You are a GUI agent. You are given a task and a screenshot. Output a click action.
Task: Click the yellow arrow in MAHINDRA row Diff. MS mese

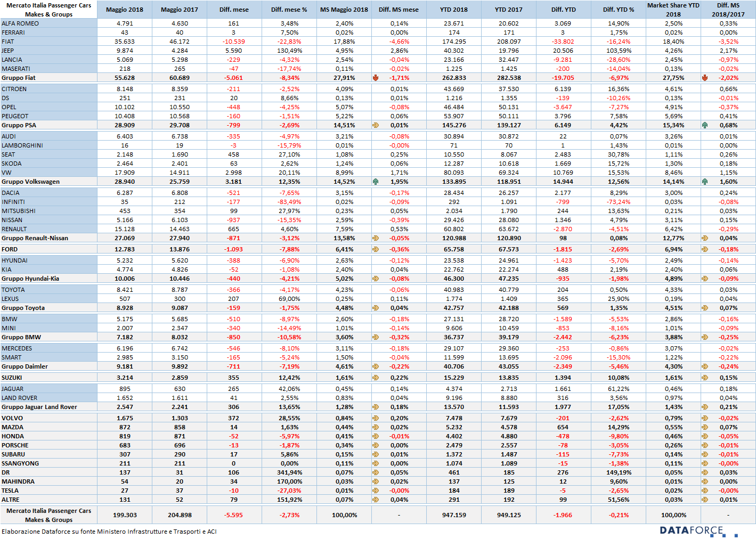[x=376, y=481]
